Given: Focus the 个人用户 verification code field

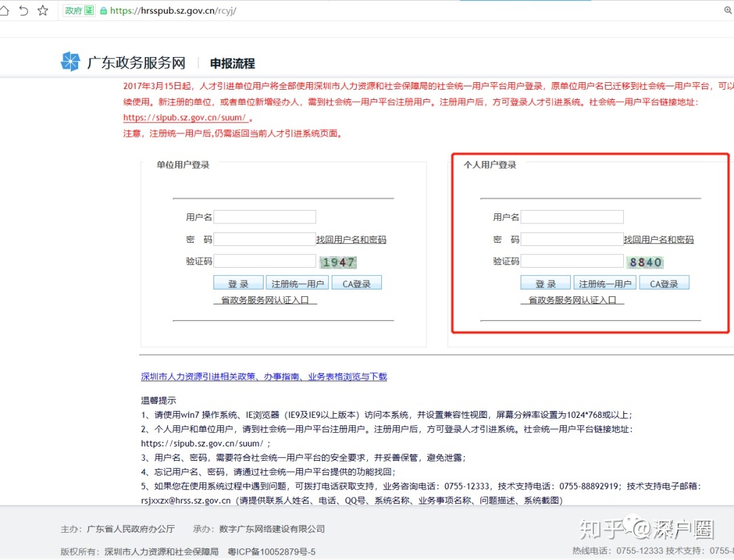Looking at the screenshot, I should 572,261.
